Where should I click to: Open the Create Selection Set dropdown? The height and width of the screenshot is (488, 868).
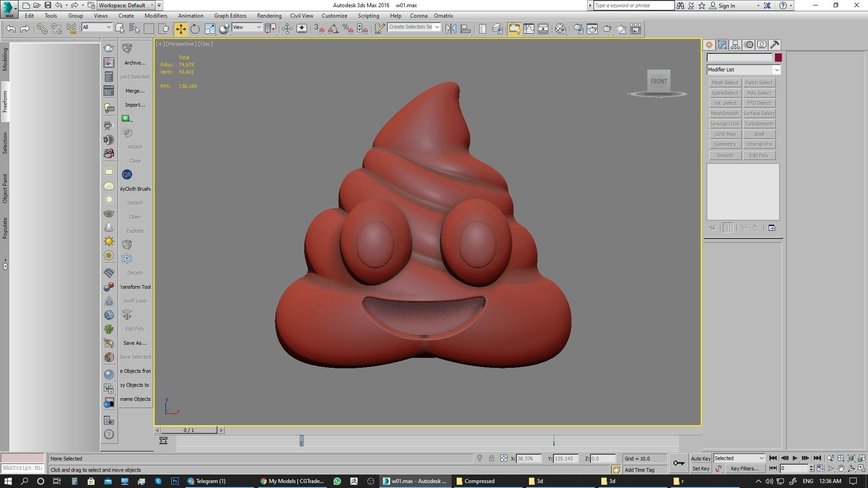pos(414,27)
